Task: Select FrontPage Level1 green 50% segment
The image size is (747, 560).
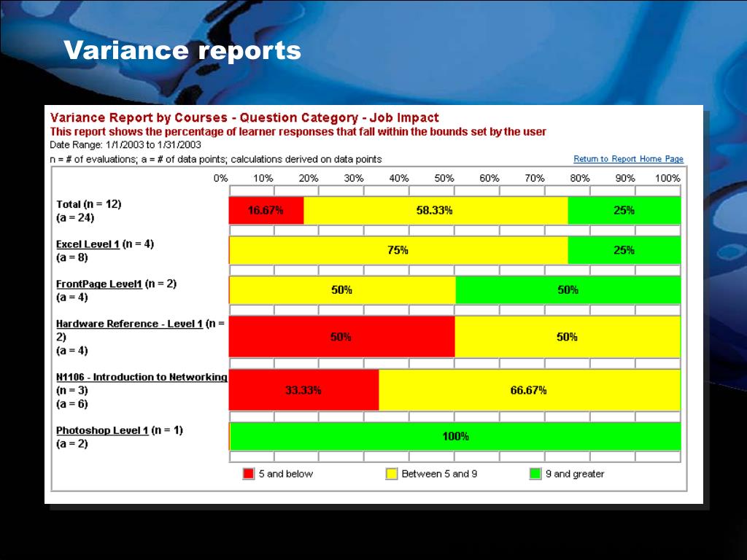Action: tap(568, 290)
